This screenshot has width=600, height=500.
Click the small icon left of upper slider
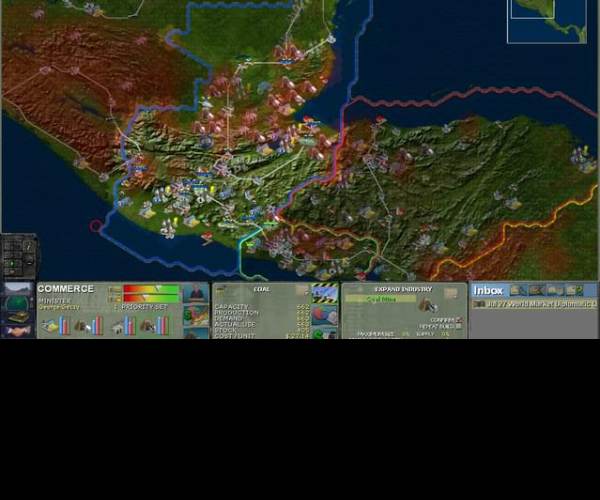click(x=115, y=290)
